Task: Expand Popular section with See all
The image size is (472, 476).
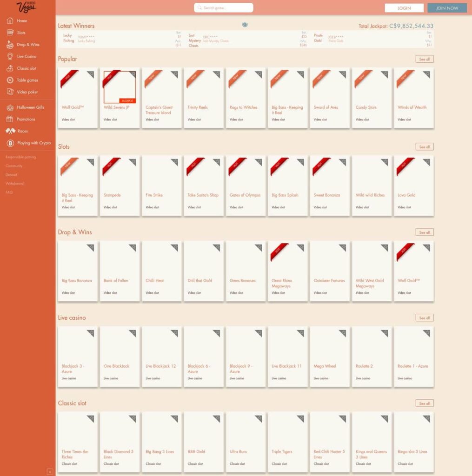Action: point(424,59)
